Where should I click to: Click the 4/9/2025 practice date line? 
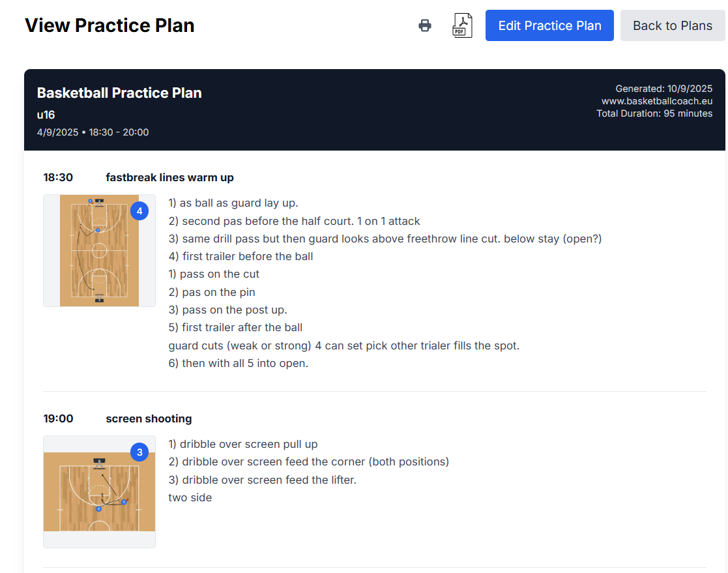93,132
